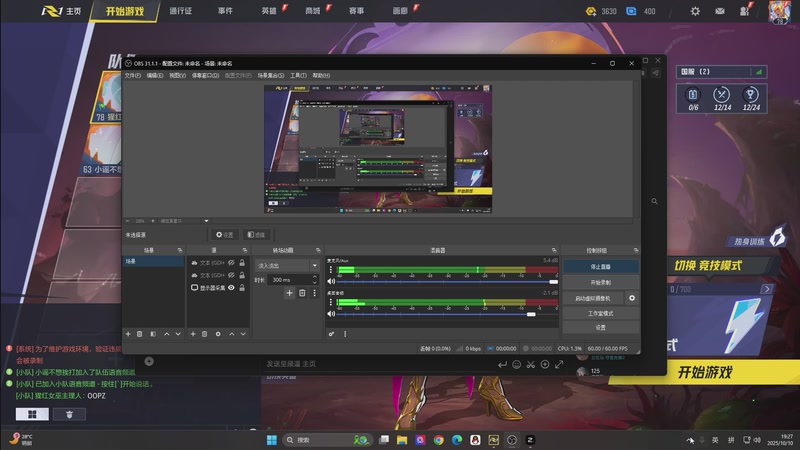Mute the 麦克风/Aux speaker icon
Viewport: 800px width, 450px height.
(332, 282)
